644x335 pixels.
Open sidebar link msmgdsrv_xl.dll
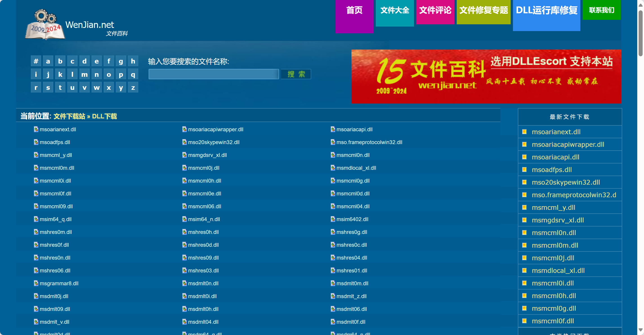(x=558, y=220)
